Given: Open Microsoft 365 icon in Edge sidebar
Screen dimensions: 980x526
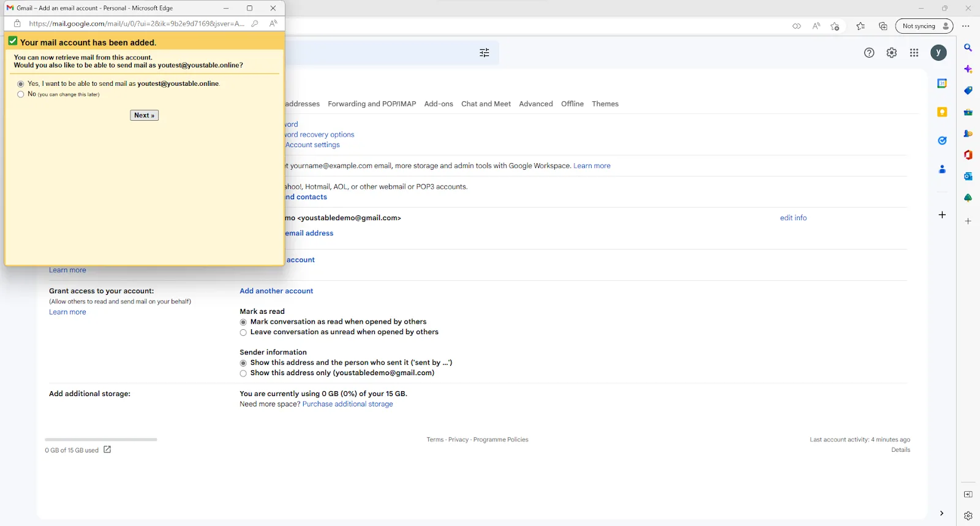Looking at the screenshot, I should [x=968, y=155].
